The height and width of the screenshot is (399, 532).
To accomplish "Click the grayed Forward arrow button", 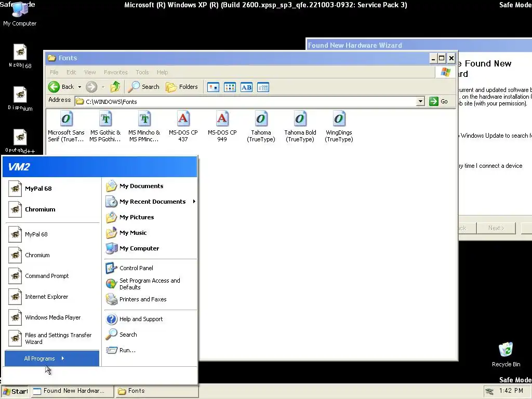I will click(x=91, y=87).
